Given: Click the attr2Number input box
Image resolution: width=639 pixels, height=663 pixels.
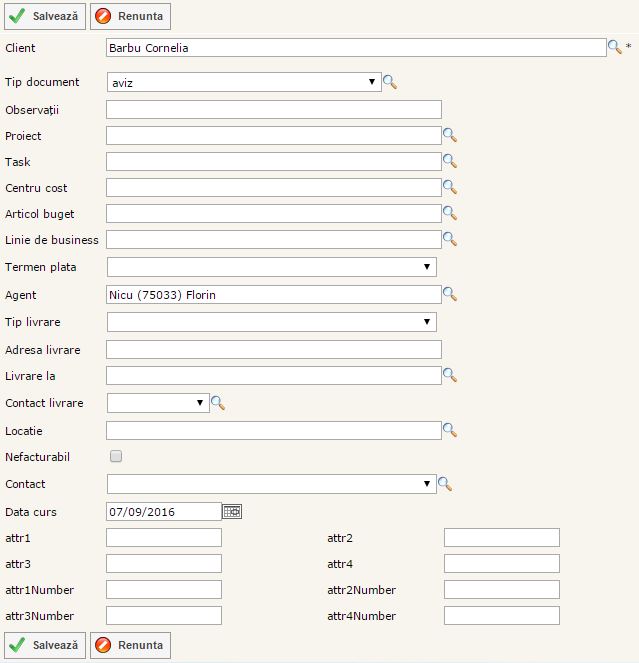Looking at the screenshot, I should click(501, 590).
